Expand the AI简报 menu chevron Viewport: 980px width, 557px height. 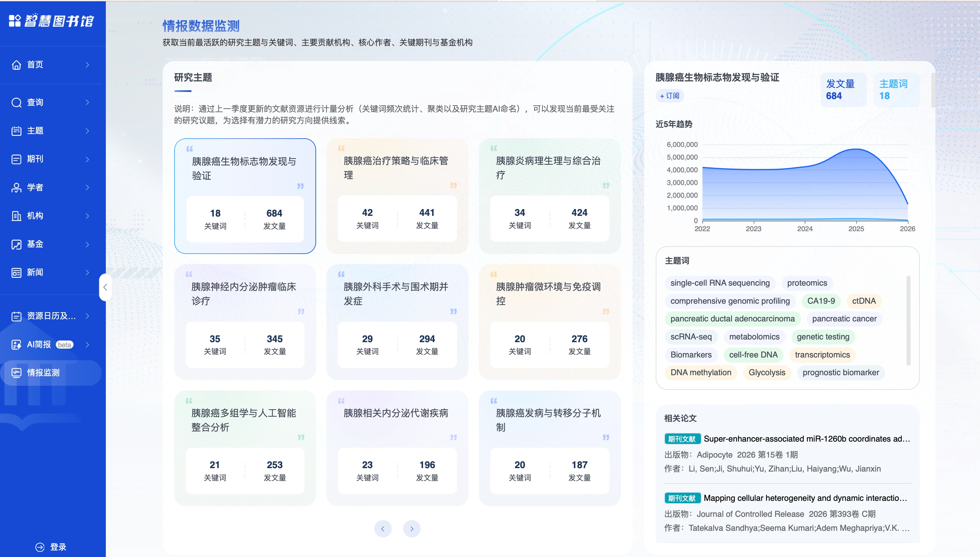tap(87, 344)
